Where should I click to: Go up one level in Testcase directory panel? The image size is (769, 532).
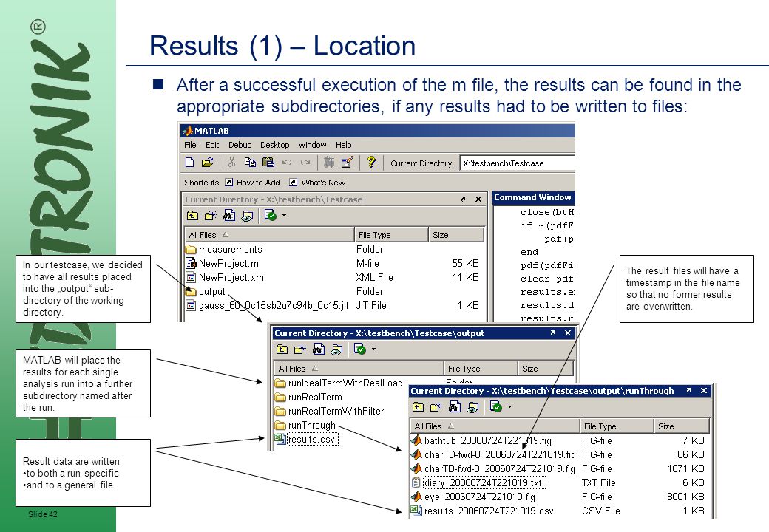(x=193, y=216)
